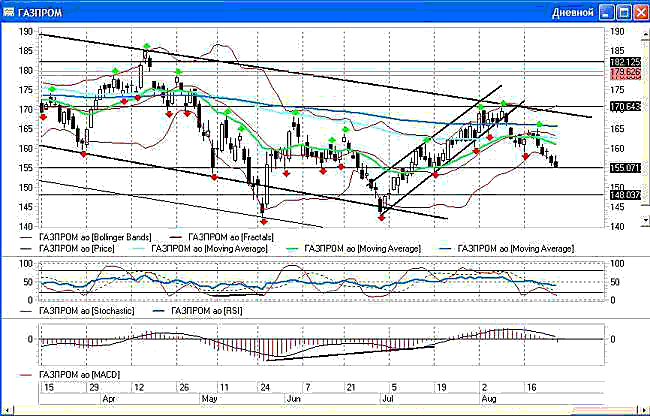Image resolution: width=650 pixels, height=416 pixels.
Task: Click the Bollinger Bands legend entry
Action: coord(86,237)
